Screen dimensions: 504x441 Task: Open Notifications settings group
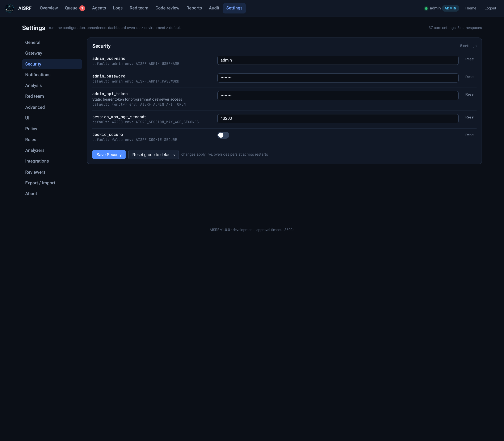(52, 75)
